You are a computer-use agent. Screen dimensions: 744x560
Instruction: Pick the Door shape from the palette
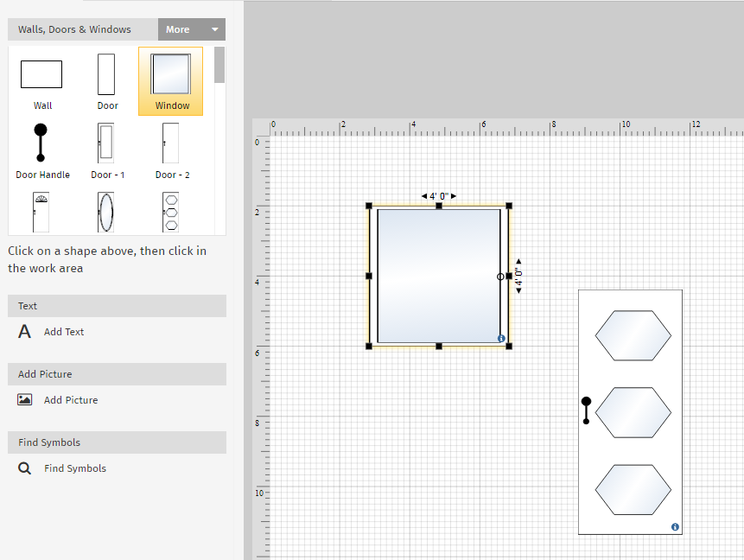pos(106,75)
